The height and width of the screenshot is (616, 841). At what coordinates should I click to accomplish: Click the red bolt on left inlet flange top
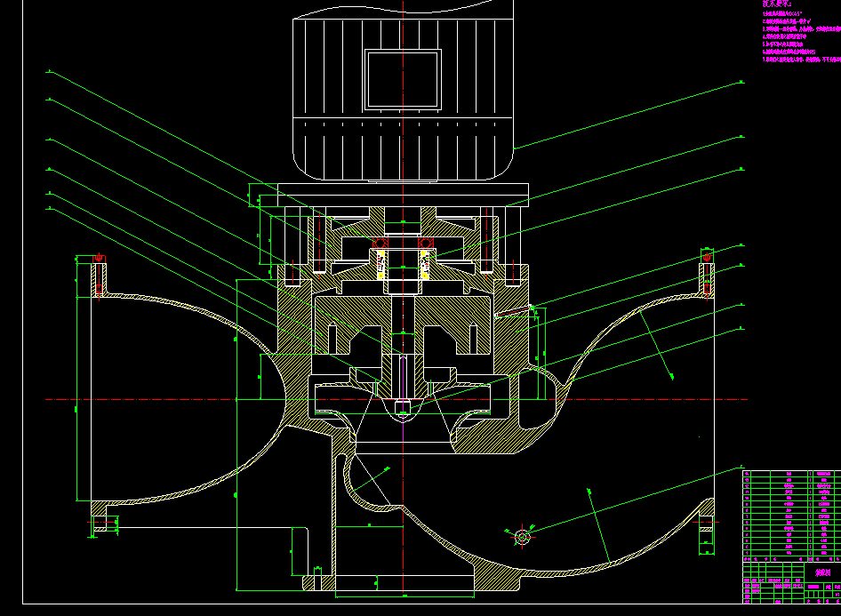[100, 275]
